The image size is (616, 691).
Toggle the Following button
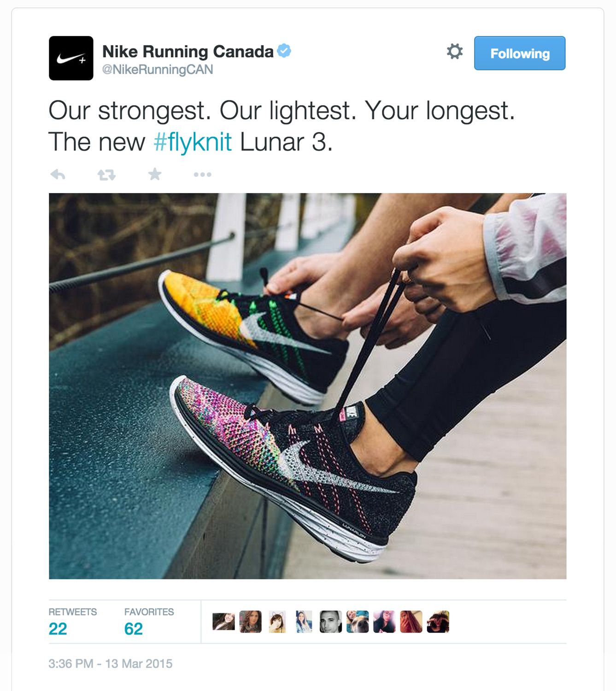pos(520,53)
